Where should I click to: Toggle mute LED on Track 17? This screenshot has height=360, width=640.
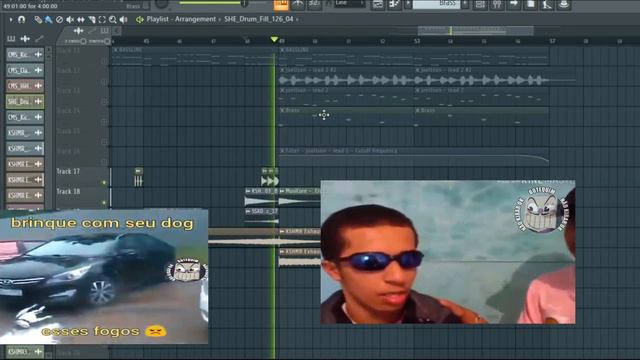(104, 183)
